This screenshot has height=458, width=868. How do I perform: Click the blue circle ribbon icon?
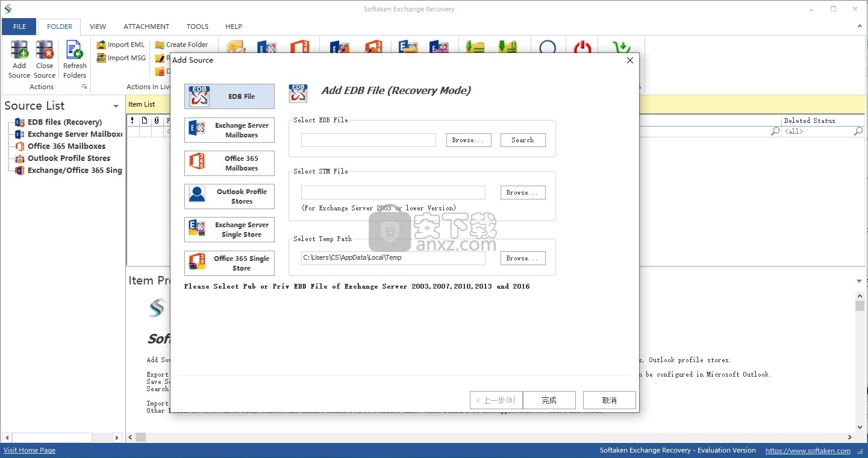548,47
